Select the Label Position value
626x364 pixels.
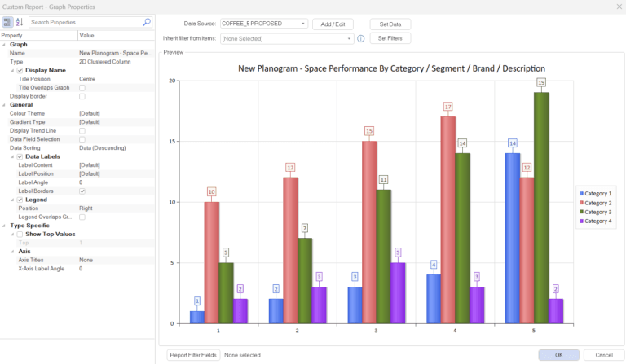90,173
